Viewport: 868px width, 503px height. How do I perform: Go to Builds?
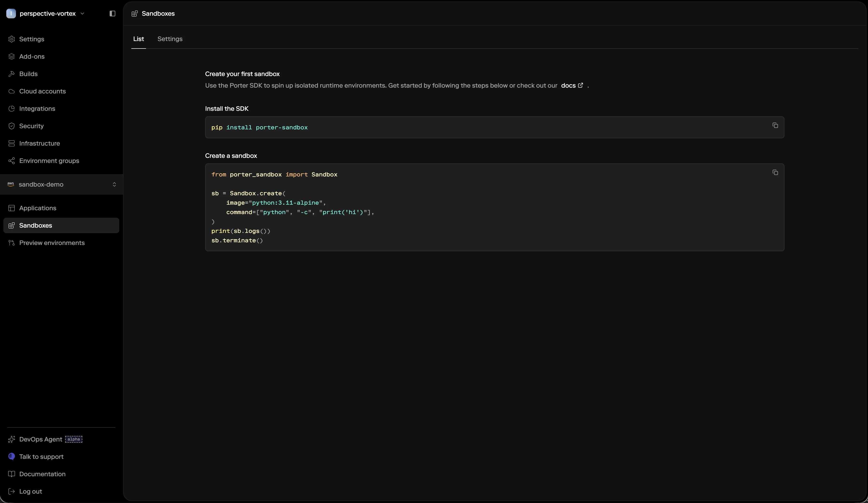click(61, 74)
